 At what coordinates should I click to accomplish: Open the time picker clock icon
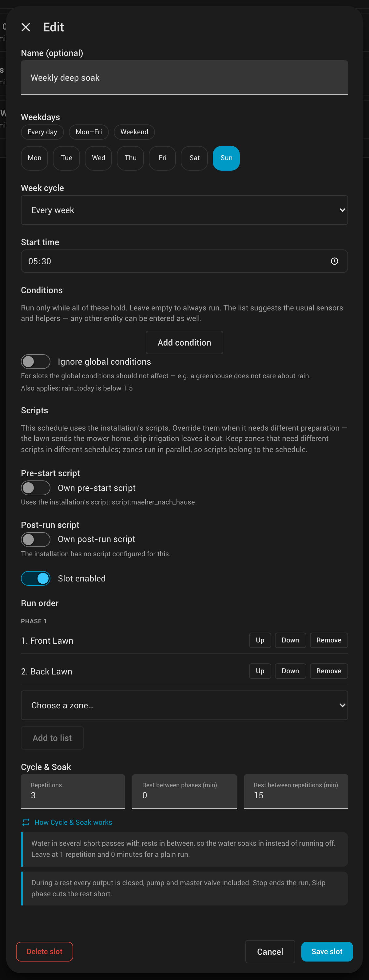335,261
